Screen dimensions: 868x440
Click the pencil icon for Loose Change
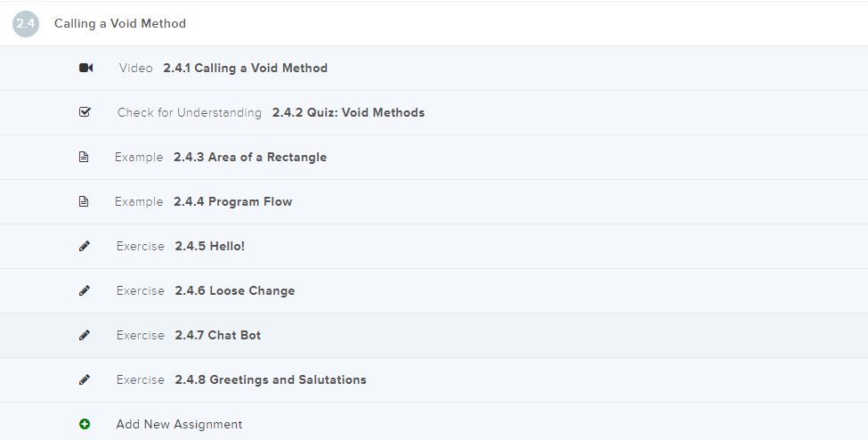85,290
